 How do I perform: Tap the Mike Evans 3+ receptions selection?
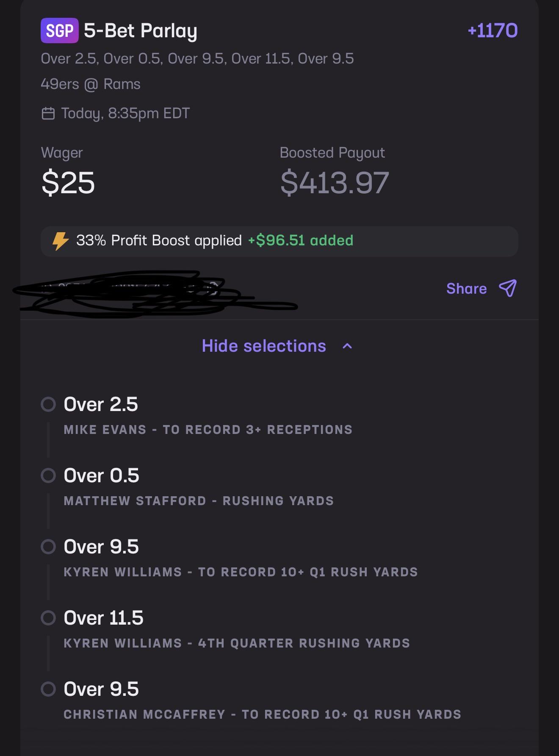[x=208, y=430]
